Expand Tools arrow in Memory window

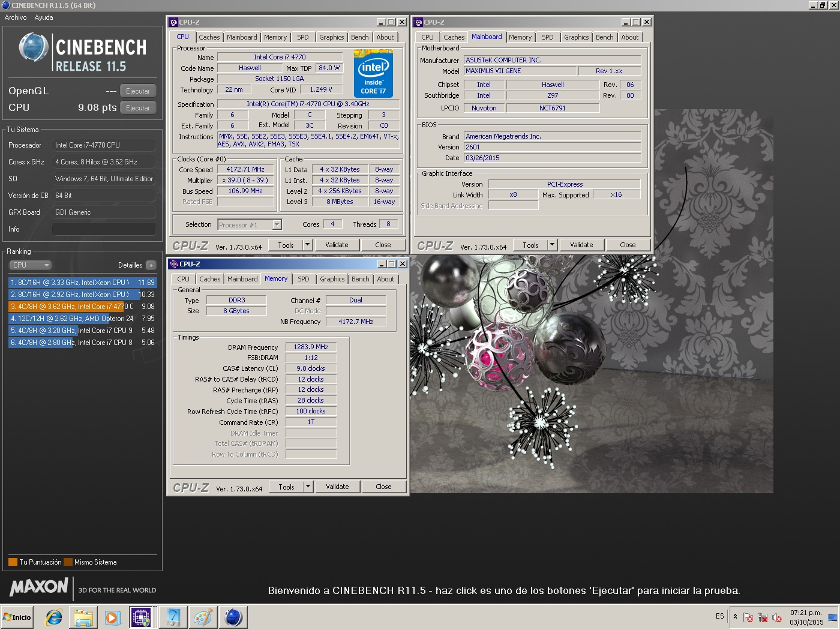(308, 487)
